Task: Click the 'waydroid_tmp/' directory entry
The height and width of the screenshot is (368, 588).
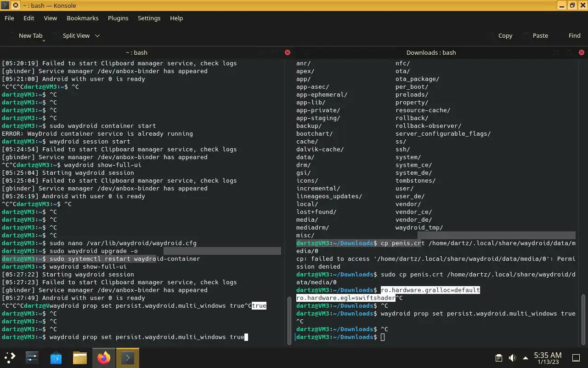Action: click(419, 228)
